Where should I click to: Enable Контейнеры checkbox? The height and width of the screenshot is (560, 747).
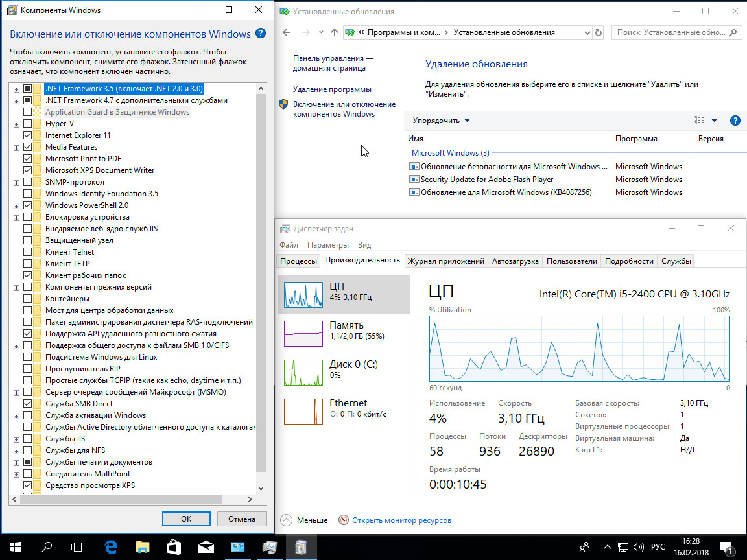(x=28, y=299)
